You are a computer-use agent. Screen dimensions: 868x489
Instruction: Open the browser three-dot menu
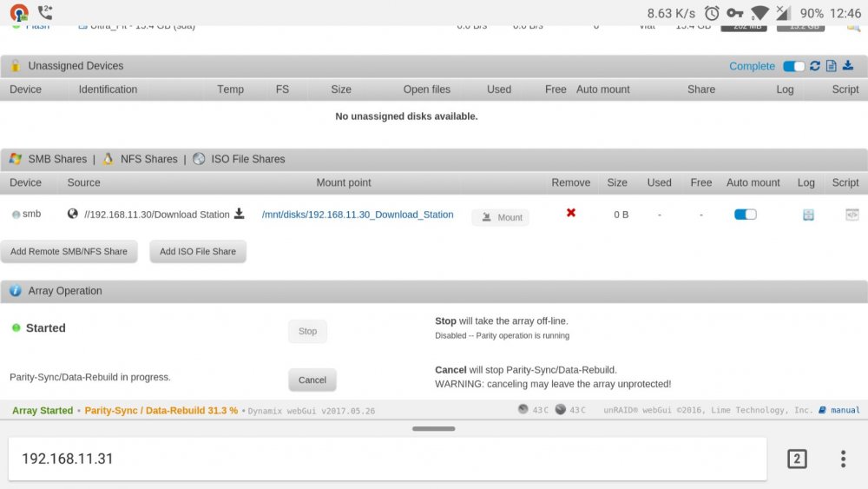(x=843, y=459)
